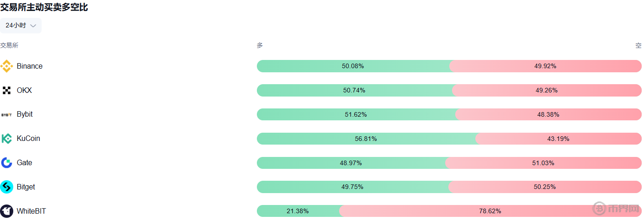The height and width of the screenshot is (221, 644).
Task: Click WhiteBIT red short bar 78.62%
Action: click(490, 211)
